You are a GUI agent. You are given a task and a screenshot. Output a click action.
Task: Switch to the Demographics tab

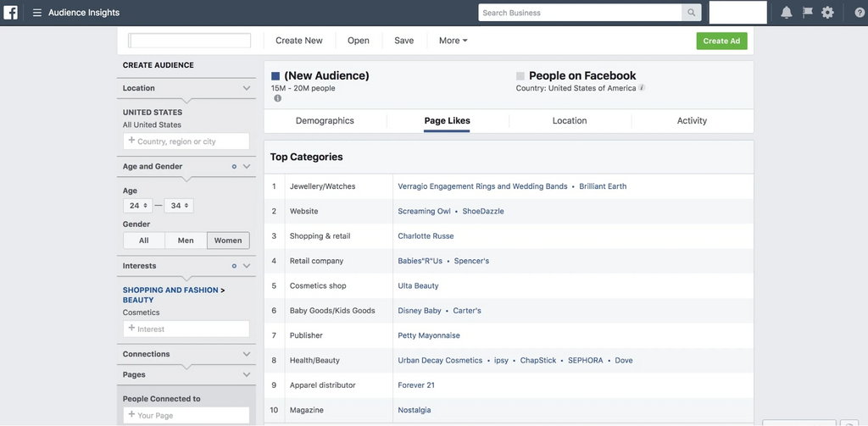[x=325, y=121]
